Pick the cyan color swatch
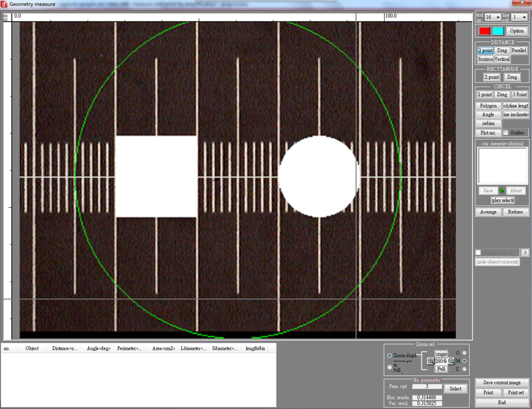532x409 pixels. tap(498, 31)
